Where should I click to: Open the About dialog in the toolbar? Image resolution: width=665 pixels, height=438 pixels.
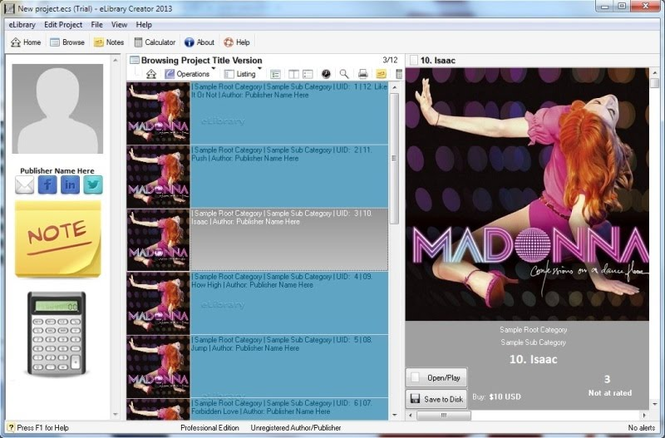click(199, 42)
